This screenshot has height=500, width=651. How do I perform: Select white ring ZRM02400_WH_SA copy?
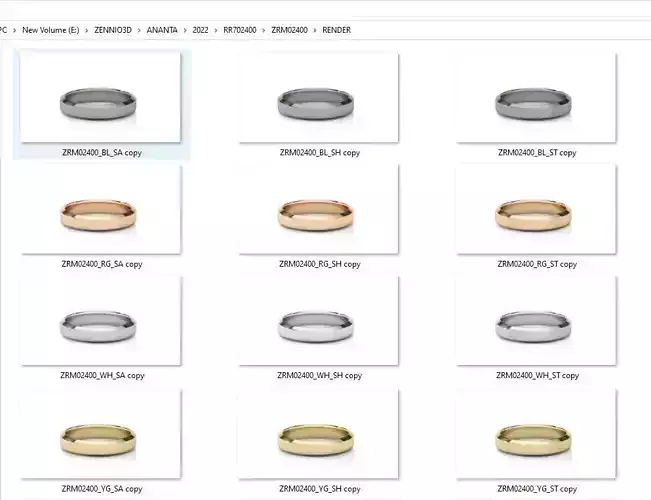click(101, 321)
